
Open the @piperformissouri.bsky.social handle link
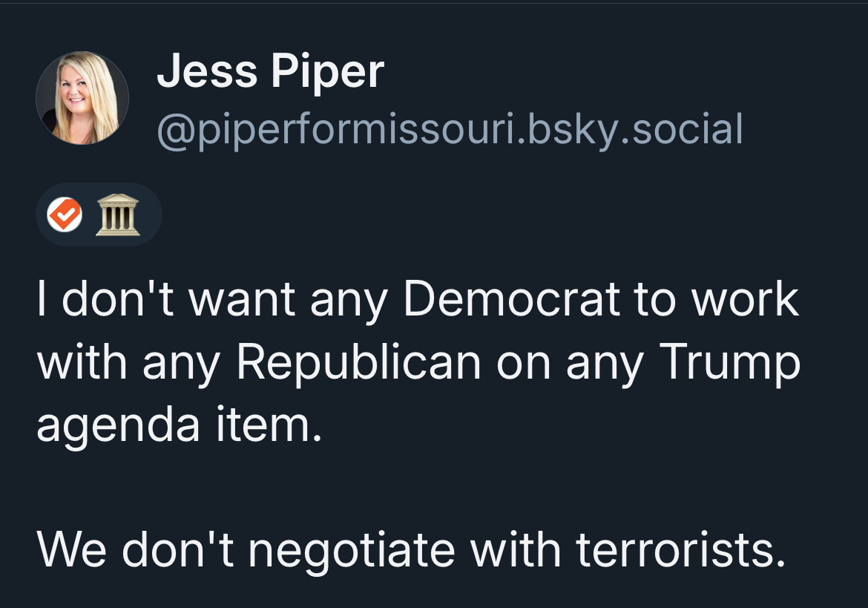pos(450,129)
